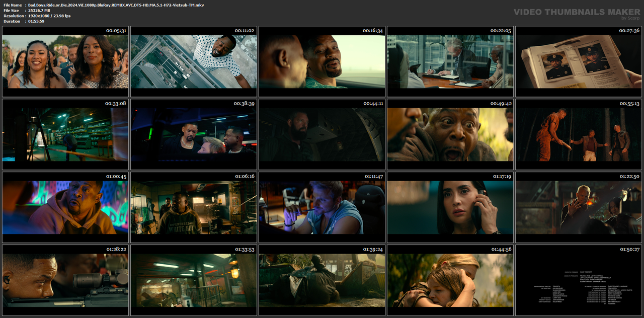Click the thumbnail stamped 01:06:16
This screenshot has height=318, width=644.
click(194, 207)
